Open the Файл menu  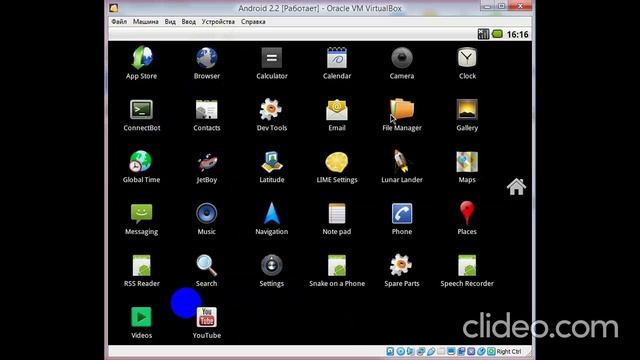[119, 22]
